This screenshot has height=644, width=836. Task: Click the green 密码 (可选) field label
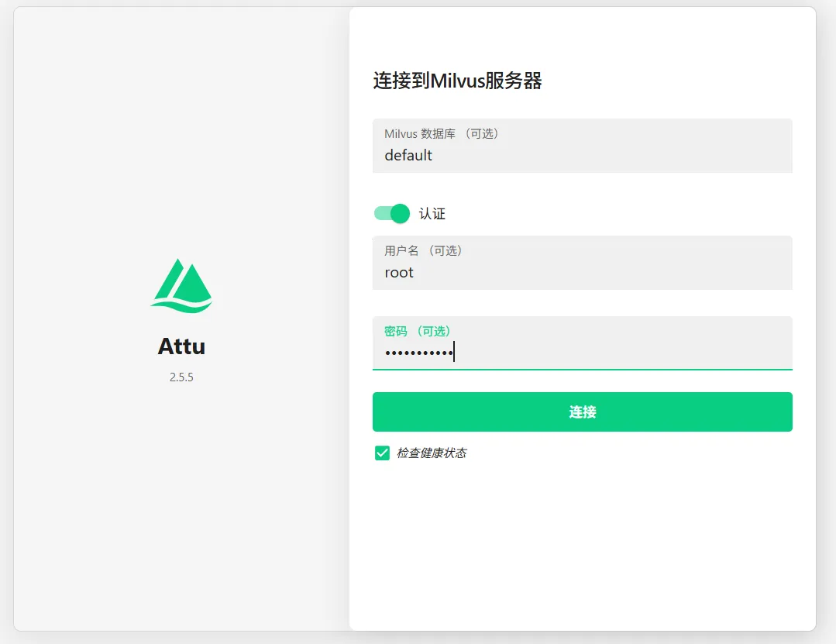pos(418,331)
